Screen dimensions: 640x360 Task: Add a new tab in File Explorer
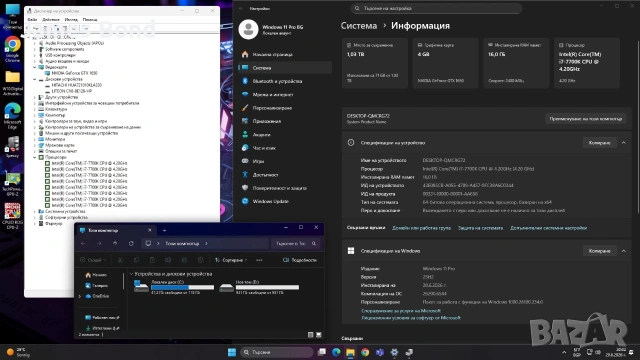click(164, 230)
